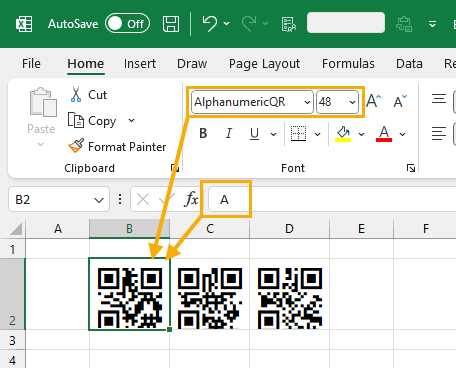
Task: Apply cell borders icon
Action: (298, 134)
